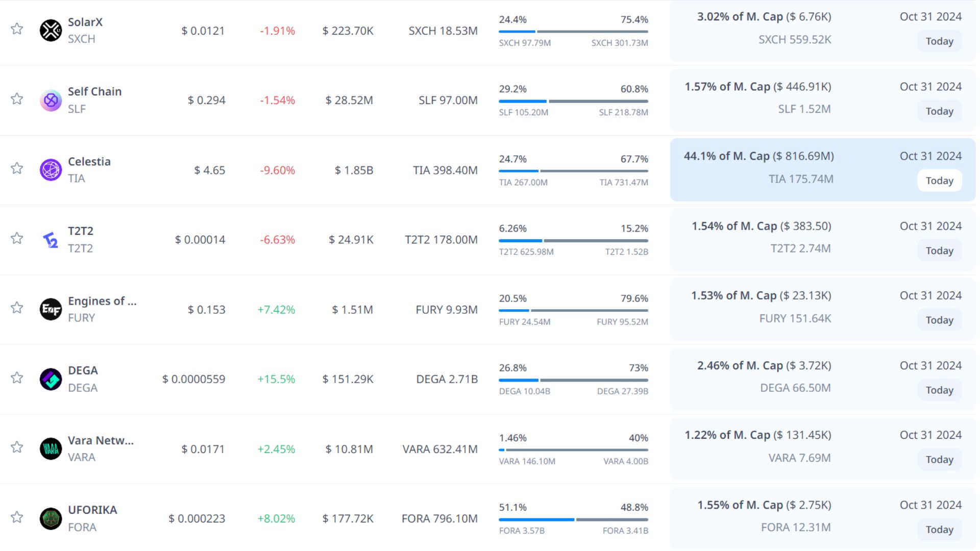Toggle favorite star for SolarX
The width and height of the screenshot is (980, 551).
(x=17, y=29)
